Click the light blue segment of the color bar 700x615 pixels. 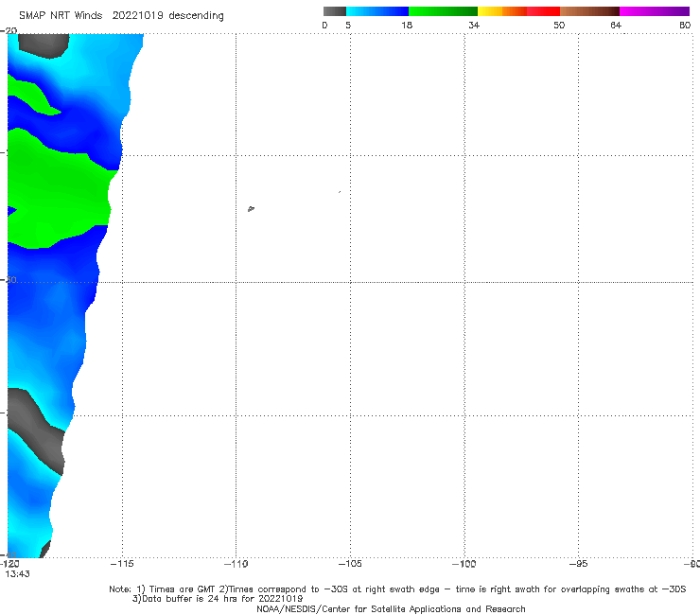coord(377,11)
